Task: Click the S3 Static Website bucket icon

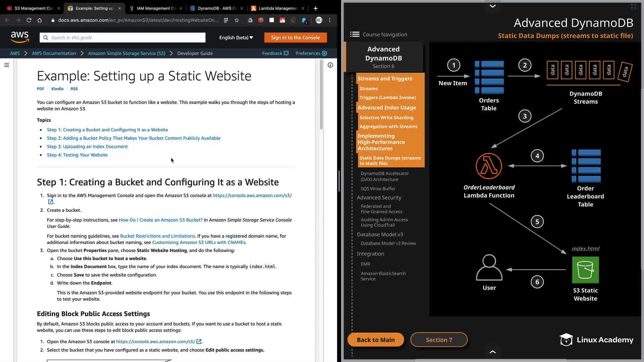Action: [x=585, y=270]
